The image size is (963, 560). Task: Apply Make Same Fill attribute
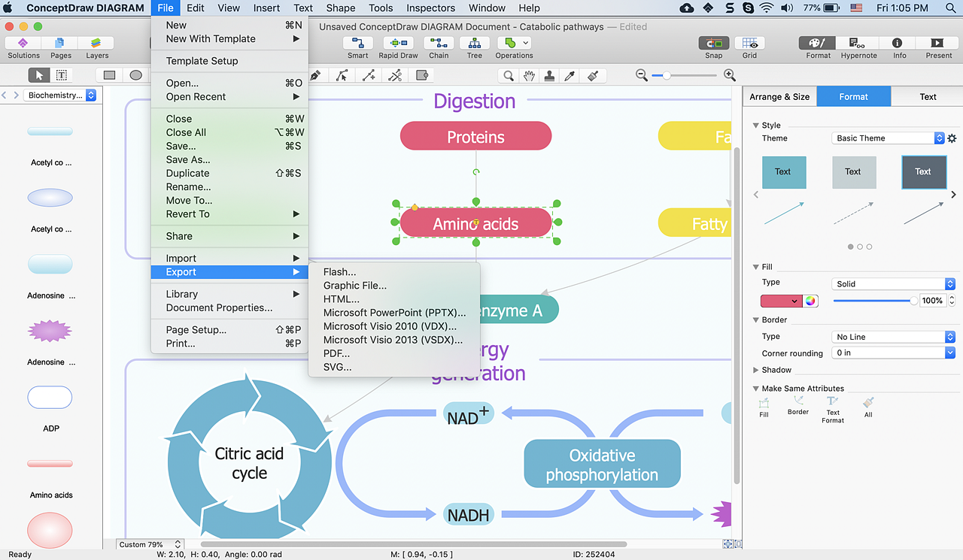[764, 407]
